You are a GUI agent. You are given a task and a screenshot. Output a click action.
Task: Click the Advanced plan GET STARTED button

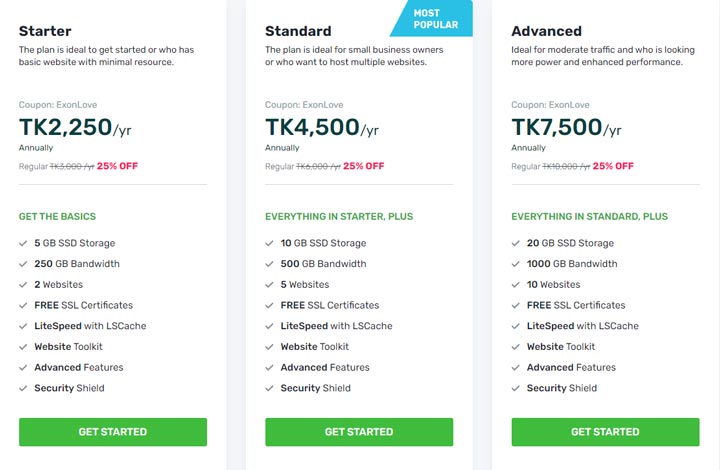click(x=605, y=432)
